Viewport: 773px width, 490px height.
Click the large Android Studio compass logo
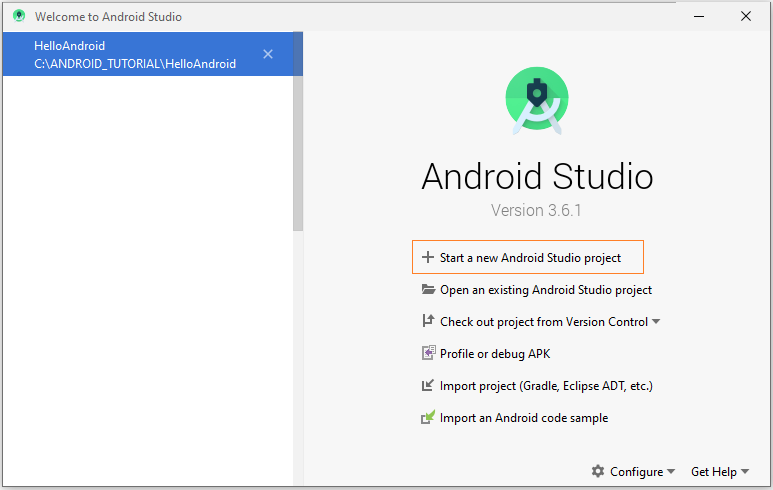(x=537, y=101)
